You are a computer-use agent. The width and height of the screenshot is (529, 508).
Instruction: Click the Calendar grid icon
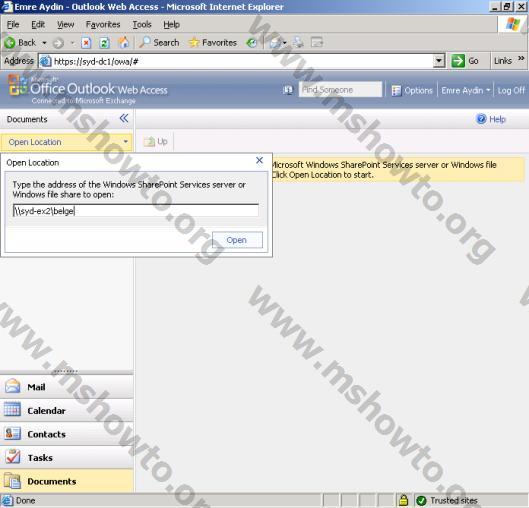point(12,410)
